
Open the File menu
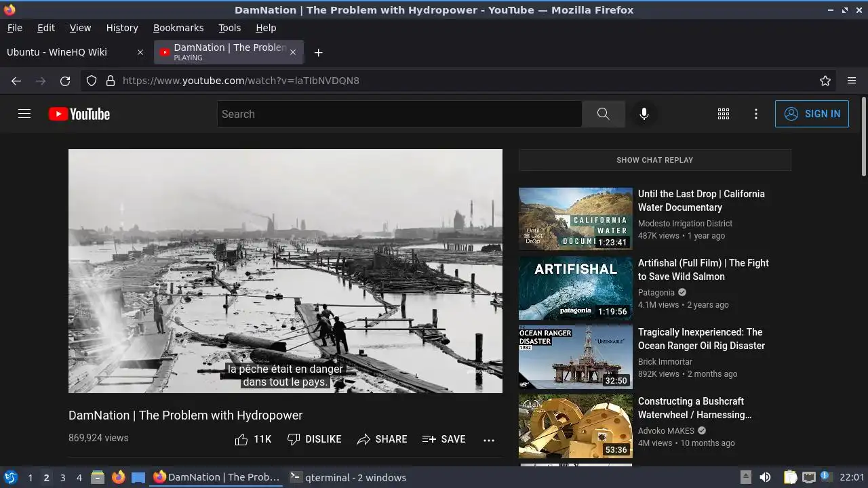click(14, 28)
